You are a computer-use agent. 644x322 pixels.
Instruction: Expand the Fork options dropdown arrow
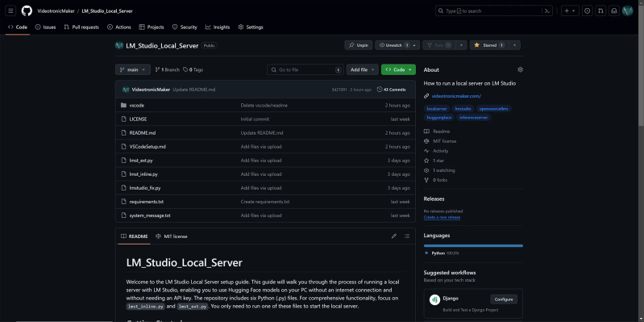(x=461, y=45)
